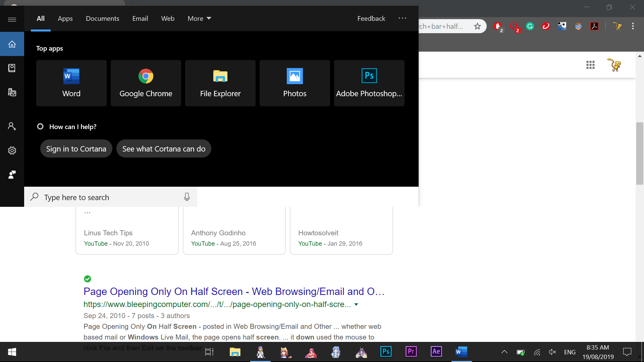Click ENG language indicator in tray

click(x=570, y=352)
